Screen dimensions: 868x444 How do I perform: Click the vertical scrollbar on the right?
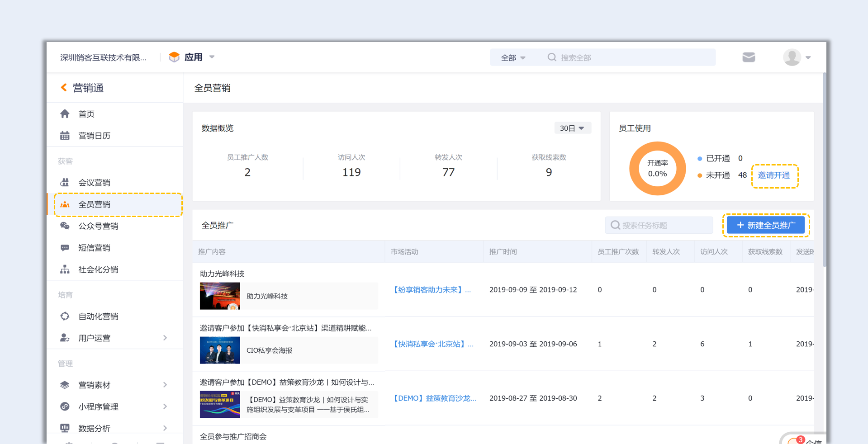pos(824,170)
